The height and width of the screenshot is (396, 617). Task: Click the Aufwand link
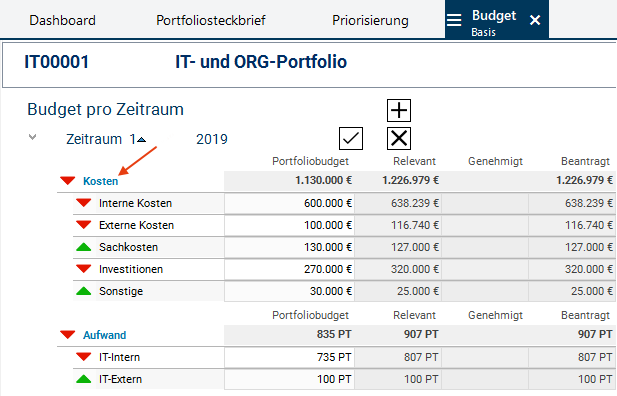pos(105,335)
